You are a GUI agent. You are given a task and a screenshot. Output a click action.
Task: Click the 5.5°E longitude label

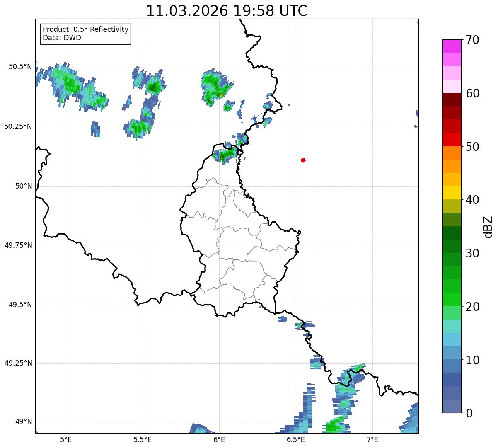click(x=143, y=439)
